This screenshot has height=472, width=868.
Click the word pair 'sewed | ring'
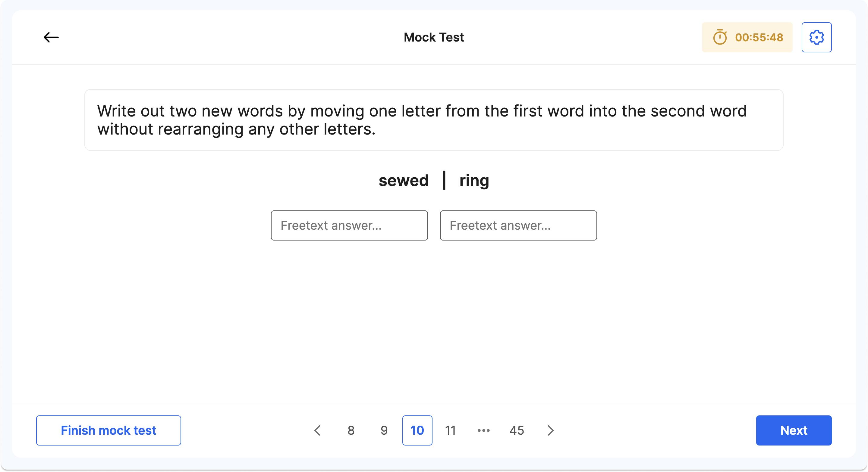tap(434, 180)
